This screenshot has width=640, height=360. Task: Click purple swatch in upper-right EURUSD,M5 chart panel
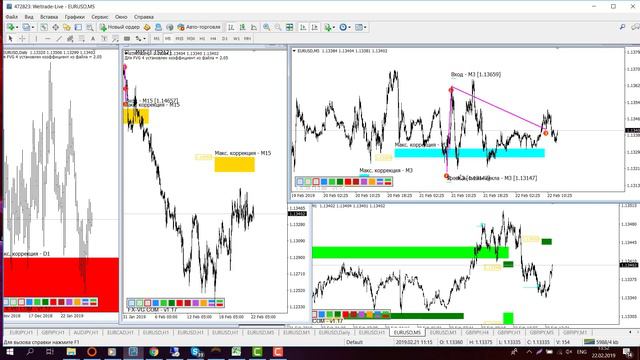364,182
